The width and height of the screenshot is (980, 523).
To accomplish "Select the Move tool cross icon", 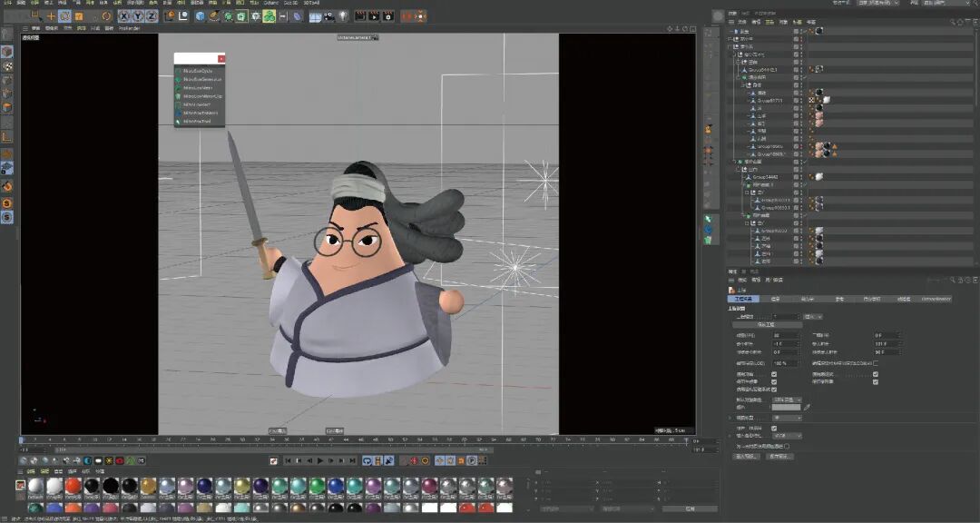I will 51,16.
